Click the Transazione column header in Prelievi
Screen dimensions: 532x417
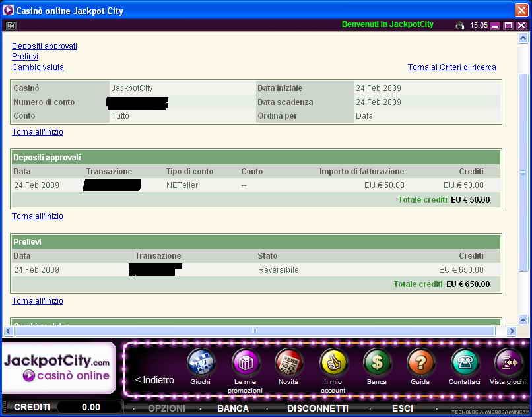coord(158,256)
